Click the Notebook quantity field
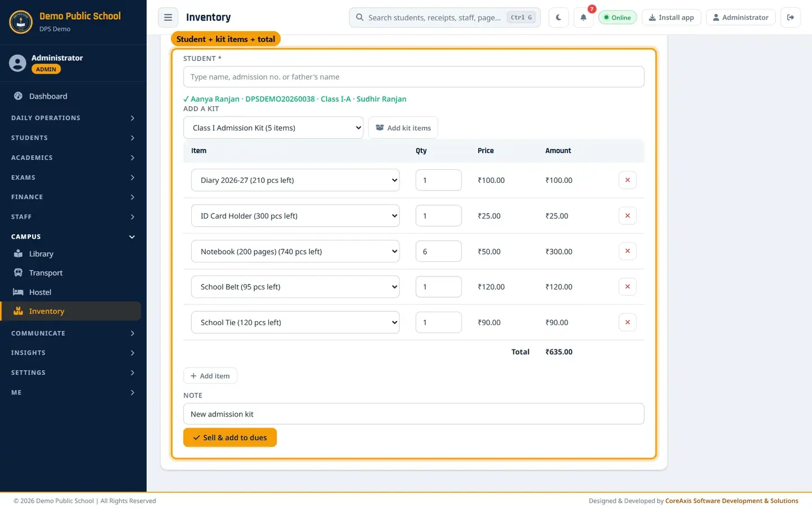 click(439, 251)
